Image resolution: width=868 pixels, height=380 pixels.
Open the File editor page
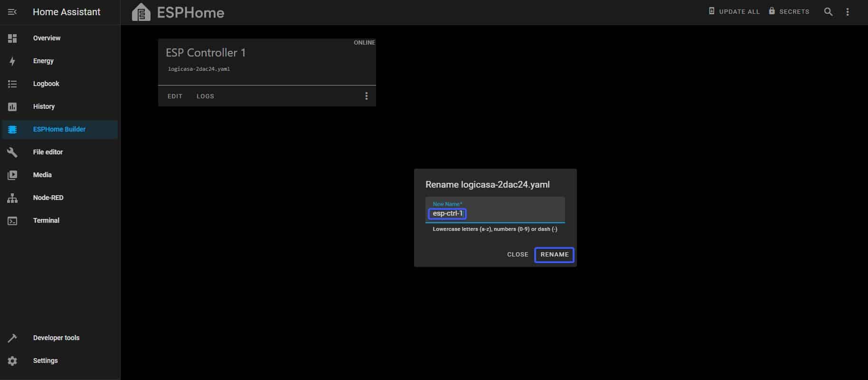tap(60, 152)
